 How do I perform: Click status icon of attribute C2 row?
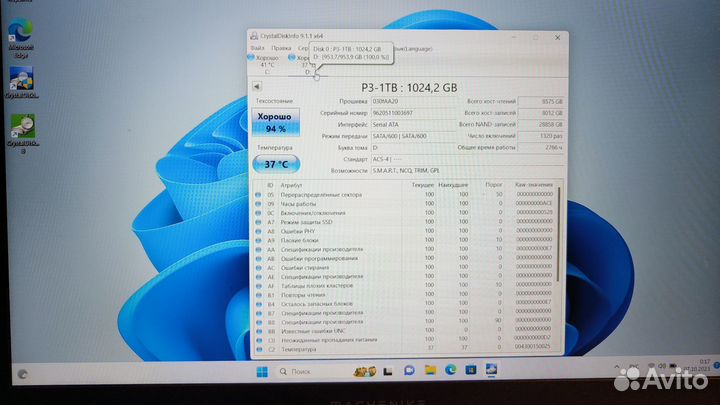click(x=259, y=349)
